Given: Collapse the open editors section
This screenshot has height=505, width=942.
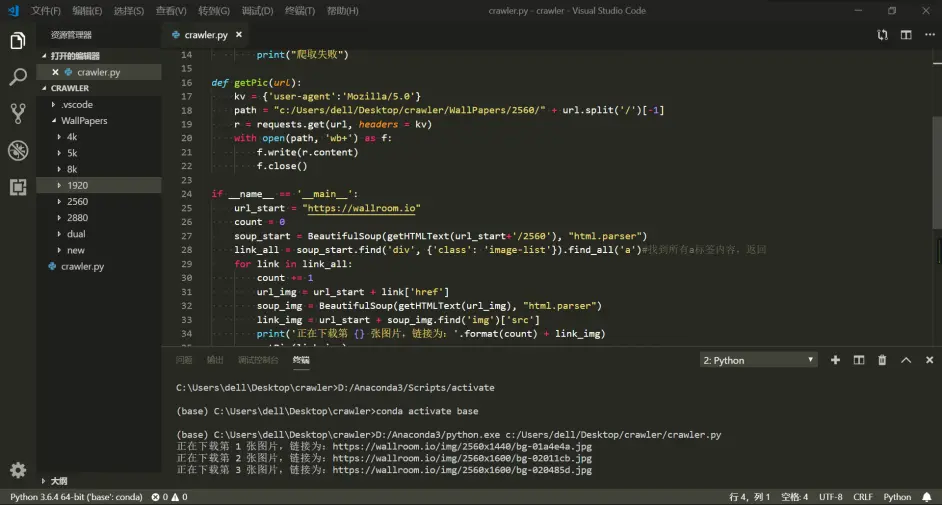Looking at the screenshot, I should point(44,56).
